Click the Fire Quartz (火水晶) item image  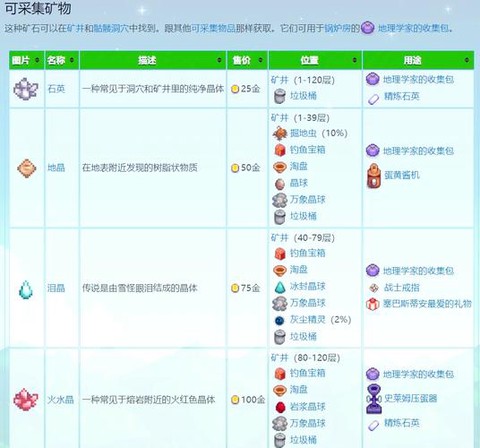[x=26, y=399]
